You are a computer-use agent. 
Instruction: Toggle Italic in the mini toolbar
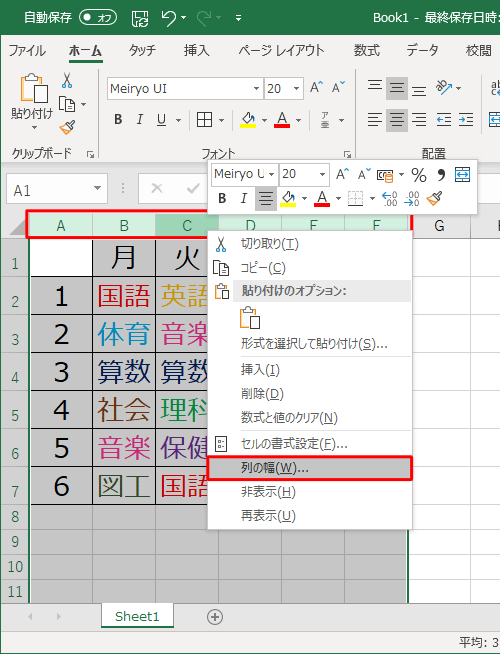pos(244,198)
